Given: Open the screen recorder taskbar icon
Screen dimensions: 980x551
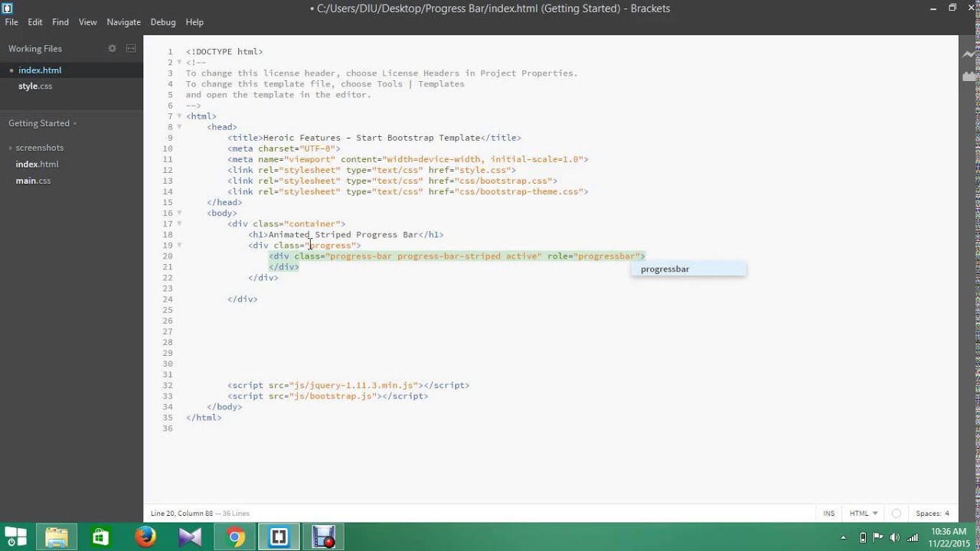Looking at the screenshot, I should (324, 537).
